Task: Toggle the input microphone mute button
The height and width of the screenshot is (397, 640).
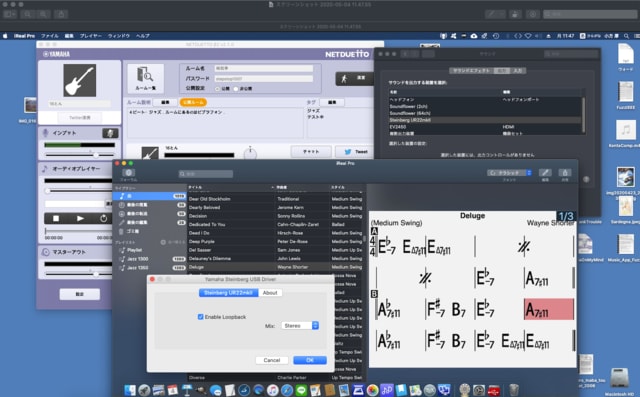Action: click(x=110, y=133)
